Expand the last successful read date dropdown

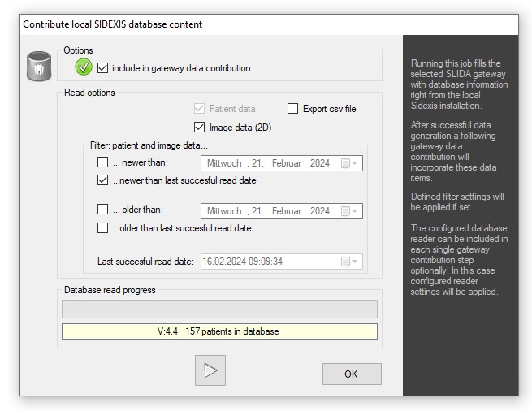(x=349, y=262)
